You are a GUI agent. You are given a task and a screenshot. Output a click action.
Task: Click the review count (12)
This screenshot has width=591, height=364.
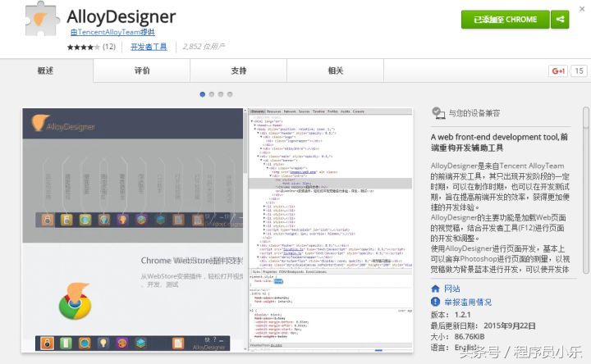pyautogui.click(x=109, y=47)
